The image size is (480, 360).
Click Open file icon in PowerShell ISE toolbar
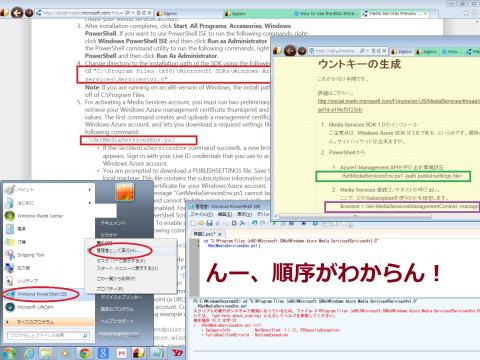coord(201,223)
